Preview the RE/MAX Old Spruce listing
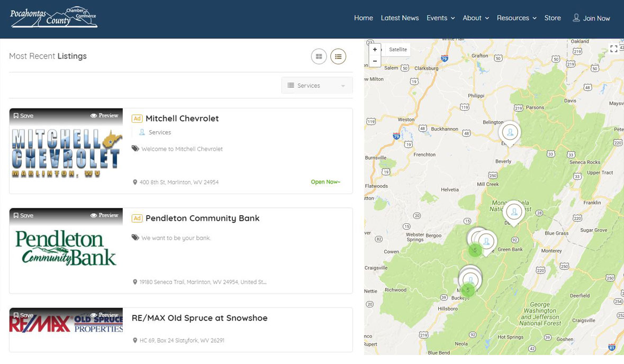 [x=104, y=315]
